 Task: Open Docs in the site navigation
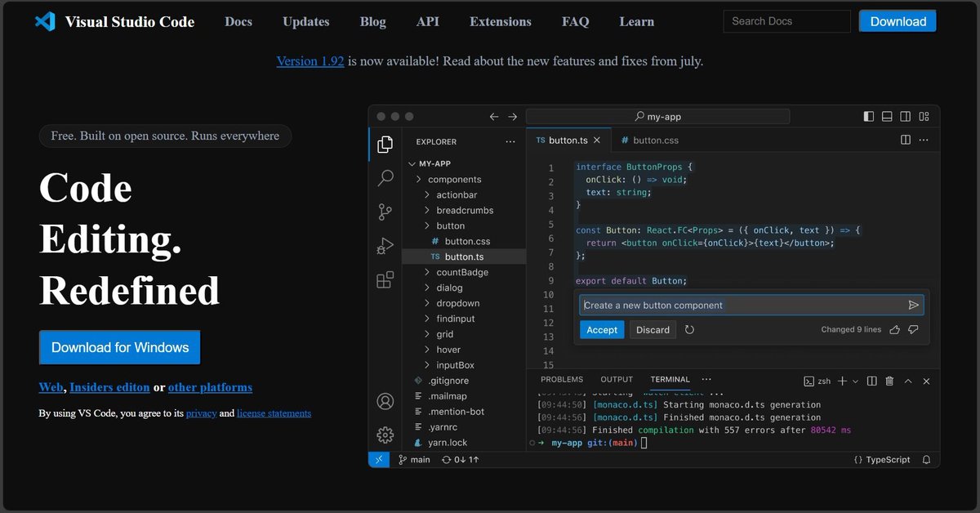click(238, 22)
